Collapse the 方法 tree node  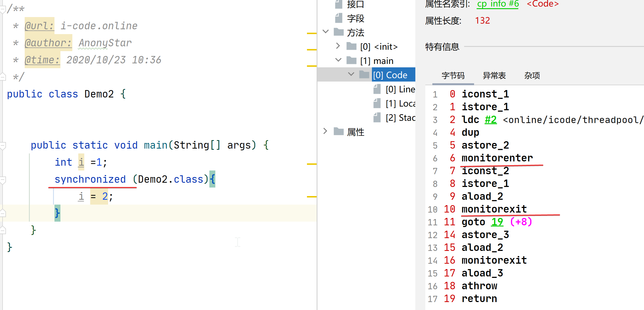[326, 32]
